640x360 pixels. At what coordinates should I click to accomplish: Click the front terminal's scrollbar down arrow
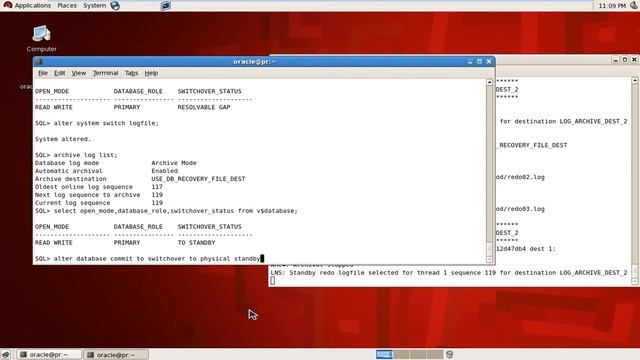tap(489, 260)
